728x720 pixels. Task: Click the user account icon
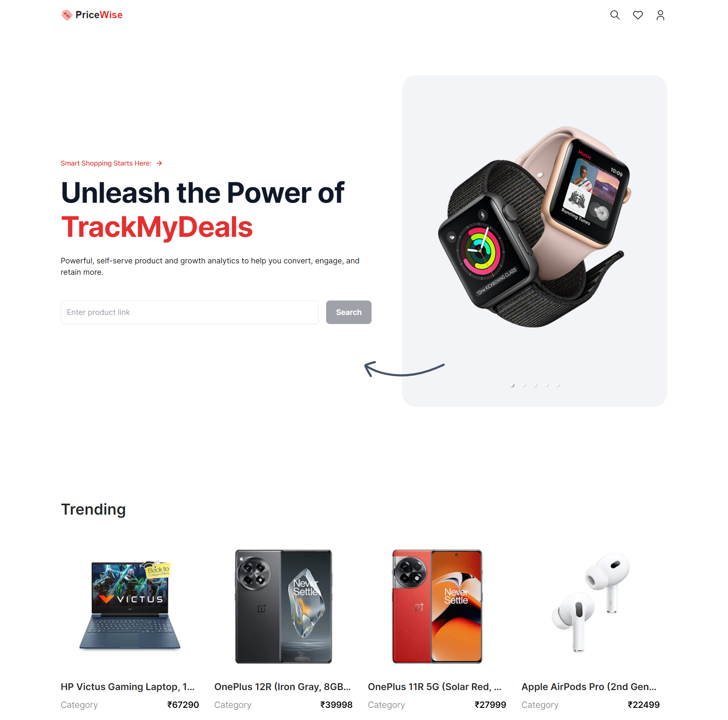point(660,14)
